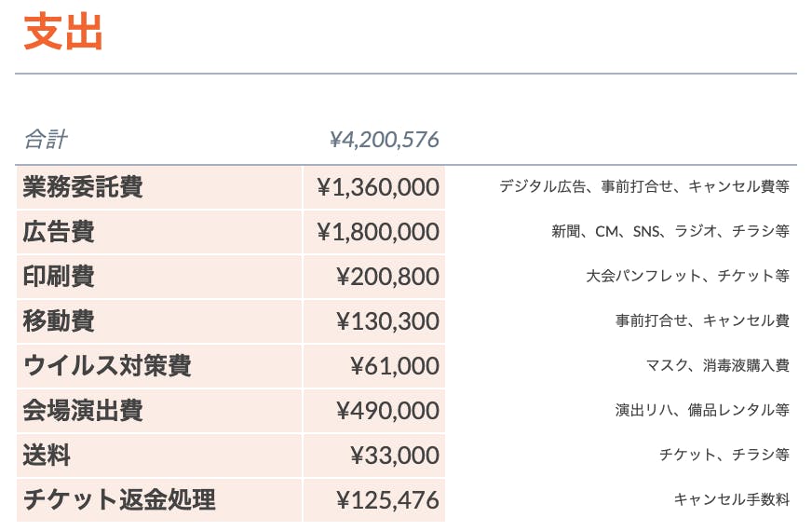This screenshot has width=812, height=531.
Task: Click the キャンセル手数料 note text
Action: click(731, 500)
